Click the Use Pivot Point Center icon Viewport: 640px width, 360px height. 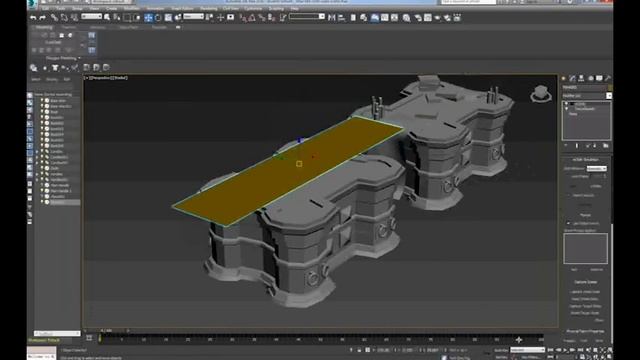pos(210,18)
